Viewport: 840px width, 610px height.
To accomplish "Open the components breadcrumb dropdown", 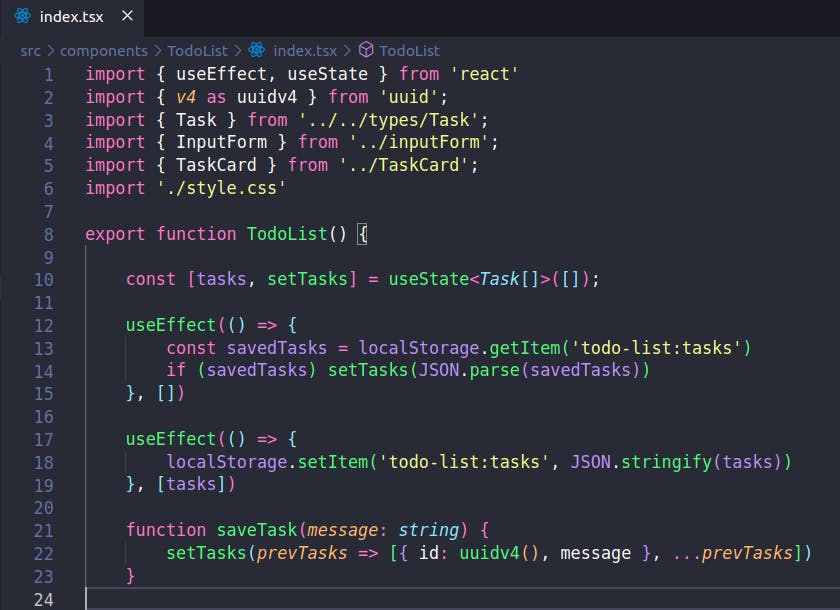I will pos(104,50).
